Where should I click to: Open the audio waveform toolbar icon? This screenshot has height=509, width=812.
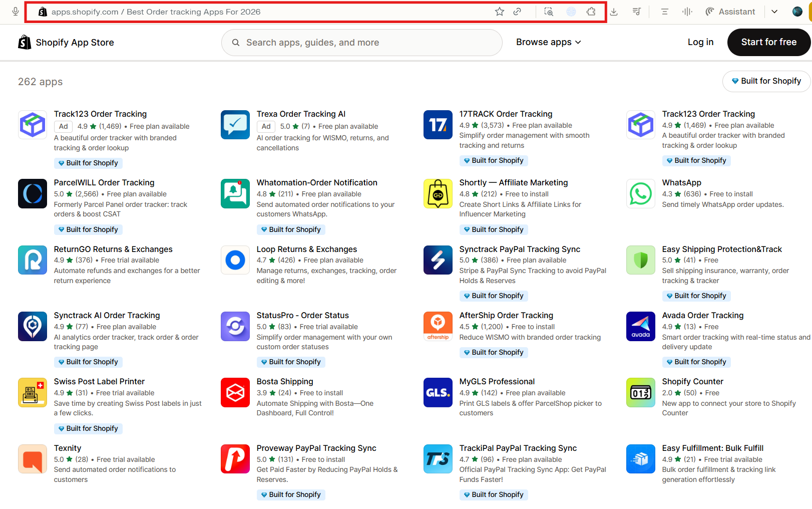click(687, 12)
